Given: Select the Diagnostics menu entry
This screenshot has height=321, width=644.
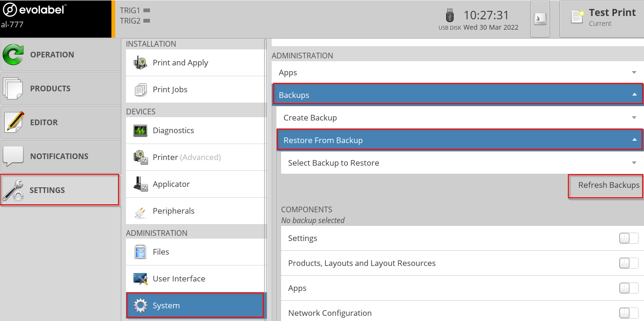Looking at the screenshot, I should 196,130.
